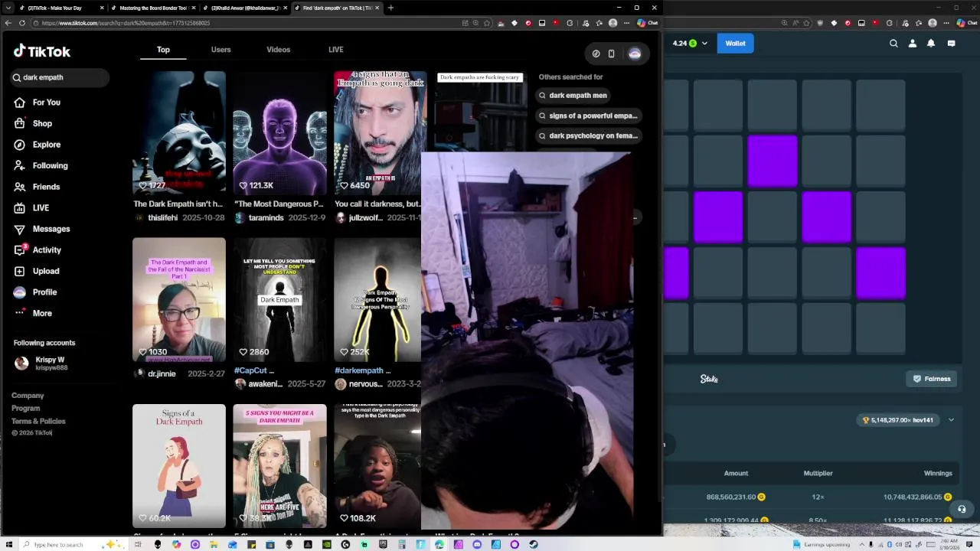Click the #darkempath hashtag

(x=359, y=370)
